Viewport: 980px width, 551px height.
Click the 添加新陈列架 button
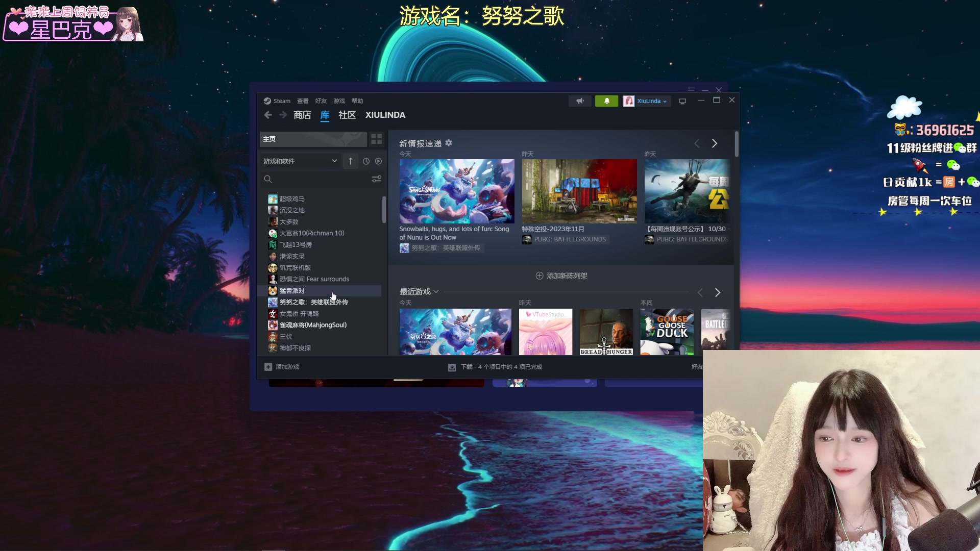[561, 276]
